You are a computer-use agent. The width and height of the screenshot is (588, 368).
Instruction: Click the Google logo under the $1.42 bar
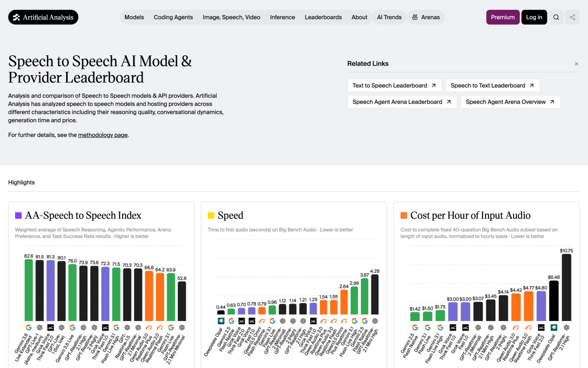tap(415, 327)
